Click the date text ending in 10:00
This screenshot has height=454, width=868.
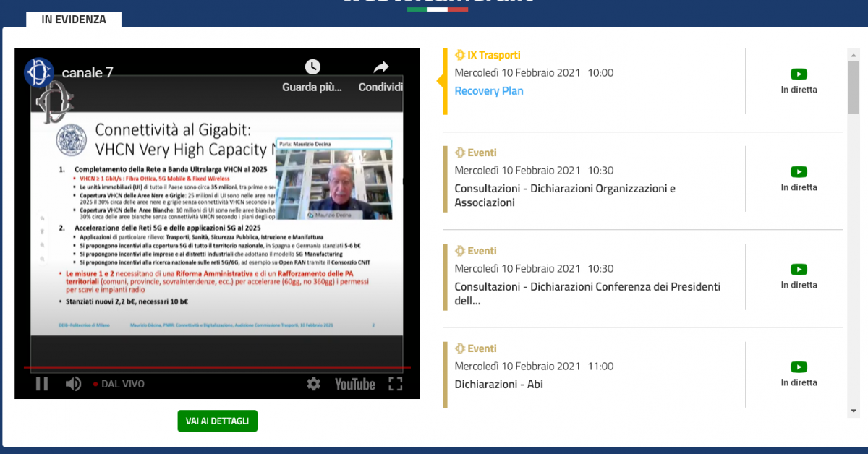point(534,72)
